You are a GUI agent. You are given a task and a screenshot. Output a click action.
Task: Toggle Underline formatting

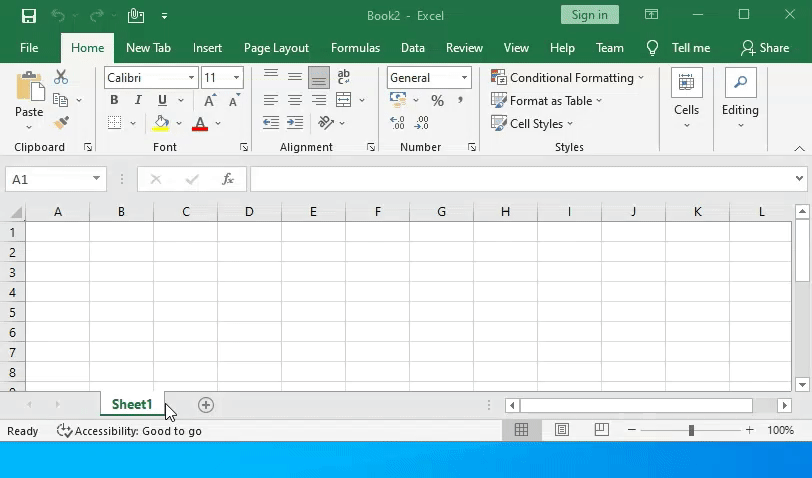click(x=163, y=100)
